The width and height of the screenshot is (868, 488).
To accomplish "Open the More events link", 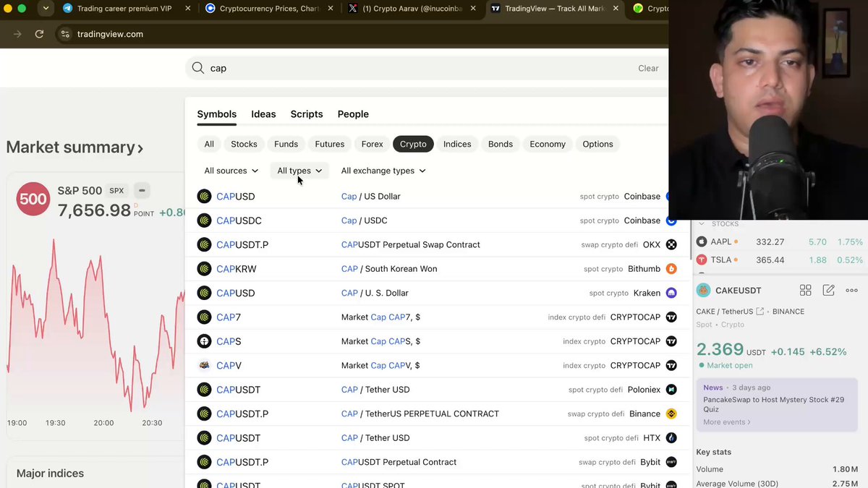I will [727, 421].
